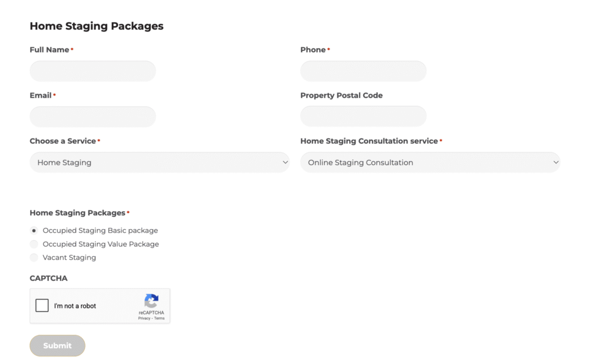
Task: Click the reCAPTCHA logo icon
Action: [151, 301]
